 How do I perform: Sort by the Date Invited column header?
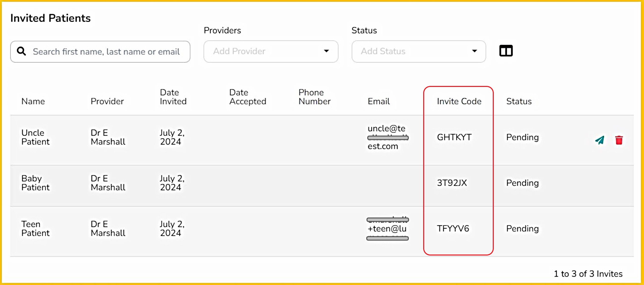[173, 97]
